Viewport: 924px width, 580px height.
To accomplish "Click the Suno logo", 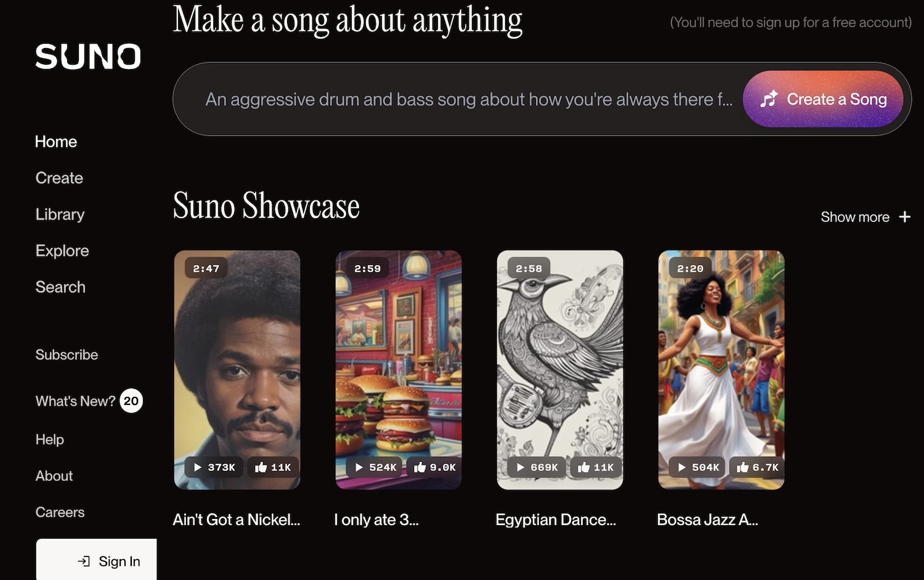I will (x=88, y=56).
